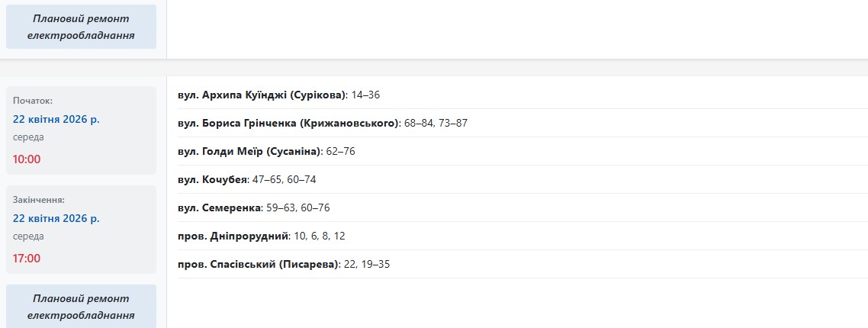Click the date under 'Закінчення:'
868x328 pixels.
pyautogui.click(x=56, y=218)
